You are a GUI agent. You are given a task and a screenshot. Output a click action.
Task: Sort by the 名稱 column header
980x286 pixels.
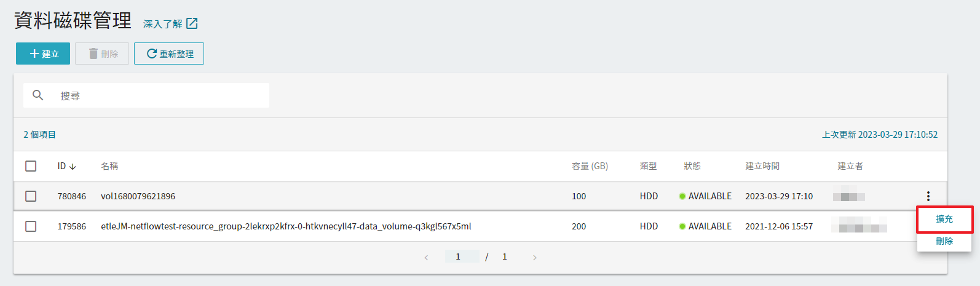pos(109,166)
